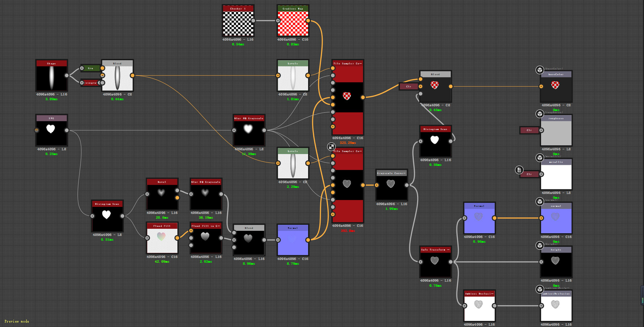The width and height of the screenshot is (644, 327).
Task: Select the Normal node timed 0.96ms
Action: (x=479, y=218)
